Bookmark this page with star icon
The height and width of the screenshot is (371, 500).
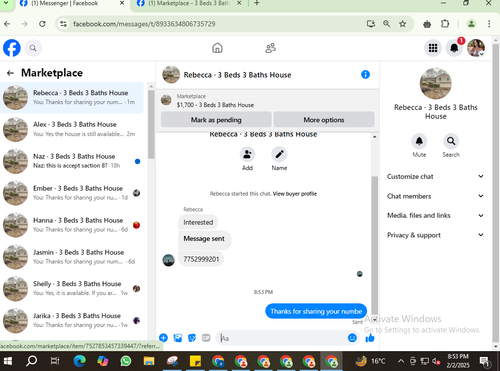(x=403, y=24)
